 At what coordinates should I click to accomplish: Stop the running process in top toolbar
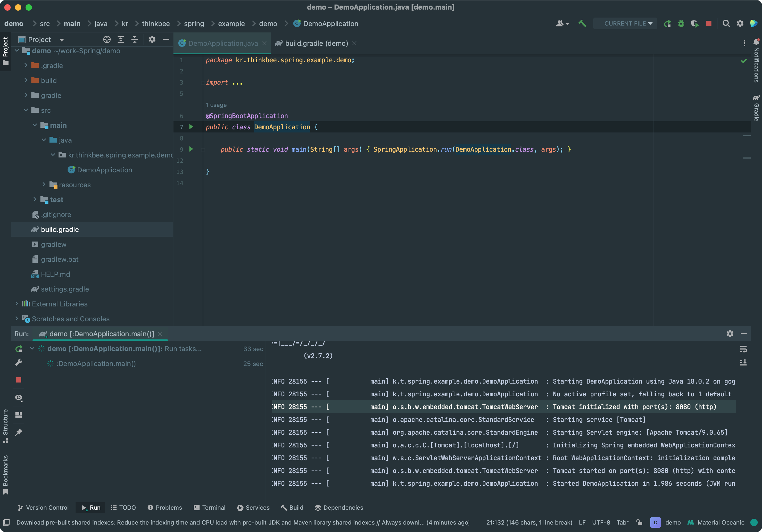709,24
